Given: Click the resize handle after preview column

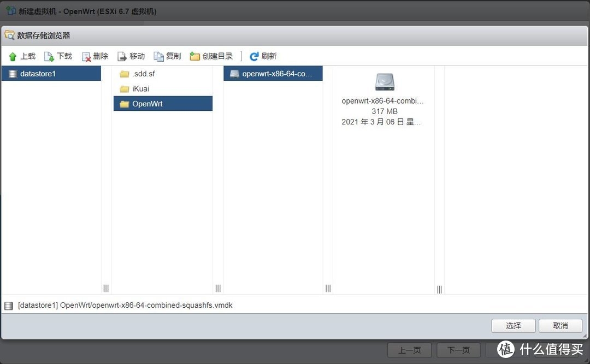Looking at the screenshot, I should 439,289.
